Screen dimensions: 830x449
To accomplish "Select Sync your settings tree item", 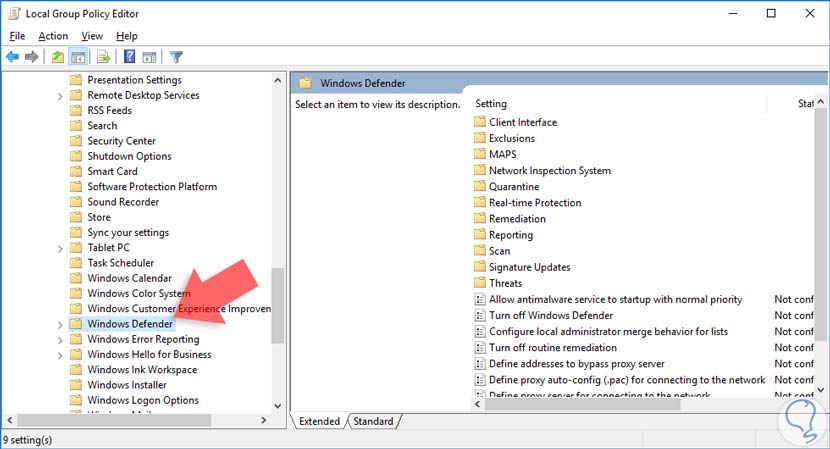I will coord(128,232).
